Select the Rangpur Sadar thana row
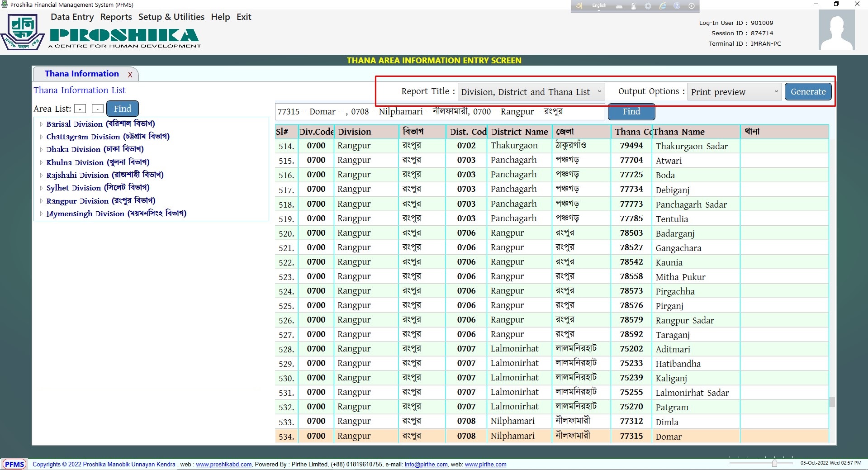Screen dimensions: 868x470 [551, 320]
